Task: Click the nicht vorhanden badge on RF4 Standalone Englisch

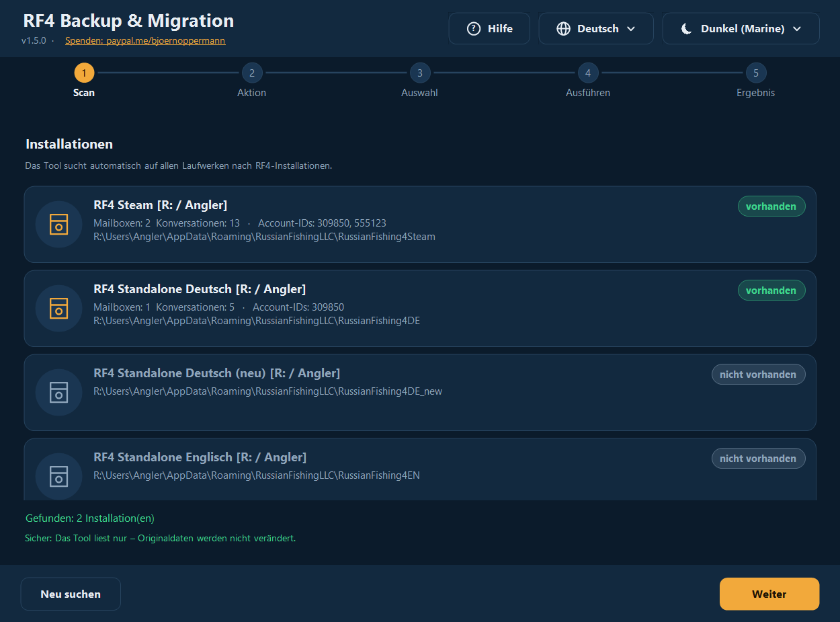Action: pyautogui.click(x=758, y=459)
